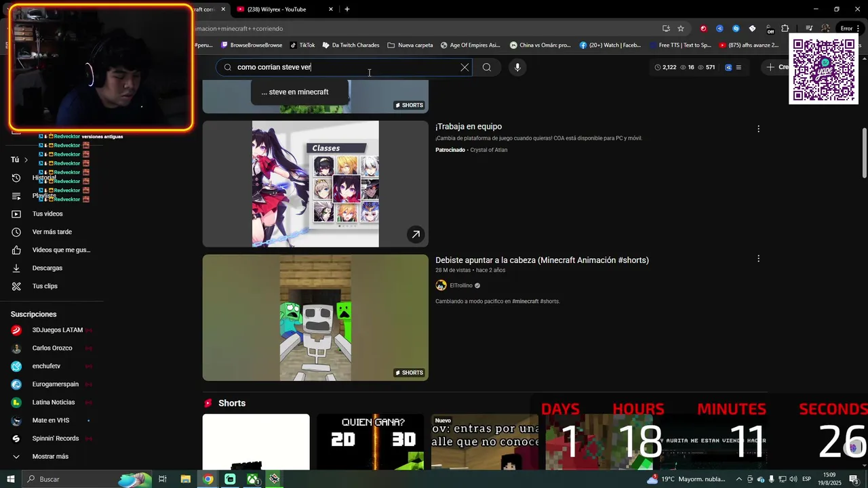
Task: Open '(875) afhs avanze 2...' bookmark
Action: point(749,45)
